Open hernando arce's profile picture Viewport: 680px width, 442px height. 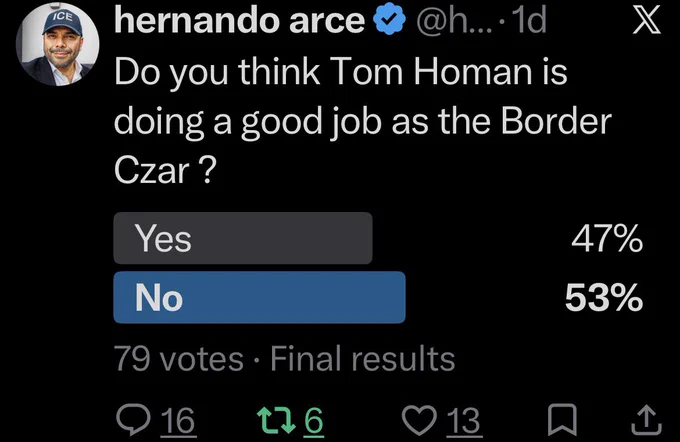[58, 44]
